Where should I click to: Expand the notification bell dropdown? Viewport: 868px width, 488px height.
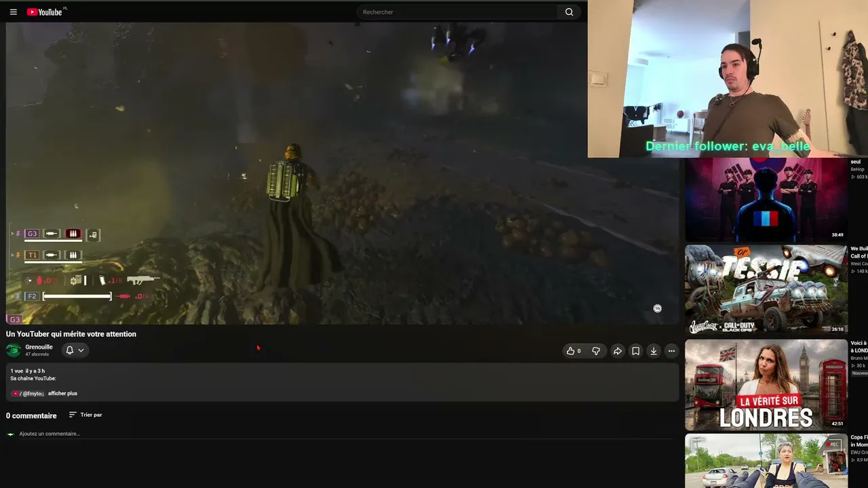click(75, 350)
